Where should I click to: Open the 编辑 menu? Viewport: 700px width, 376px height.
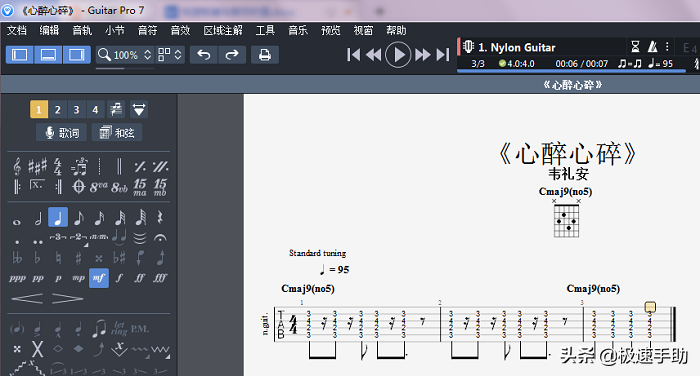(49, 30)
